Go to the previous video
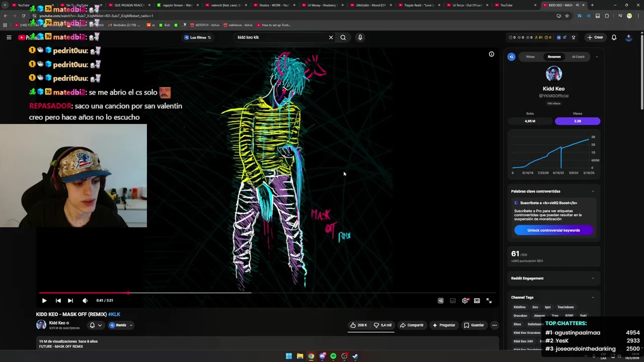Viewport: 644px width, 362px height. point(58,301)
